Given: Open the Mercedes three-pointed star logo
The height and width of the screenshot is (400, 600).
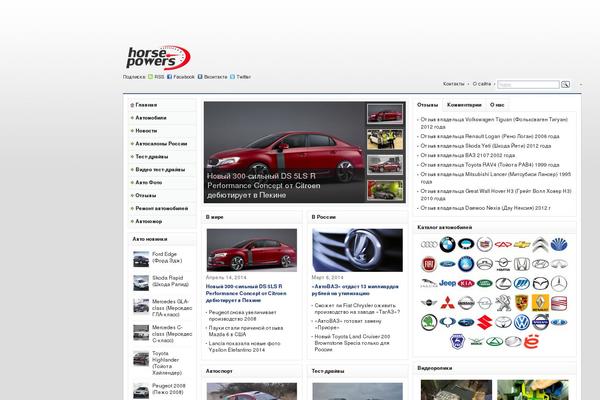Looking at the screenshot, I should click(559, 284).
